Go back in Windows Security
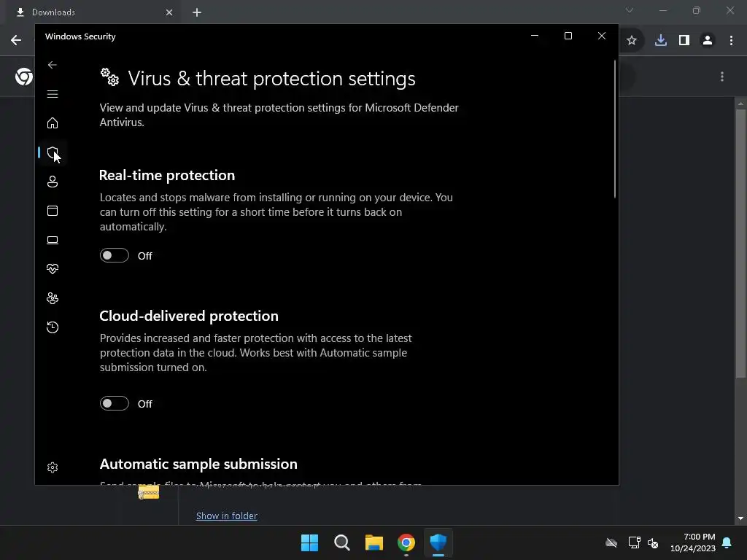The width and height of the screenshot is (747, 560). 53,65
